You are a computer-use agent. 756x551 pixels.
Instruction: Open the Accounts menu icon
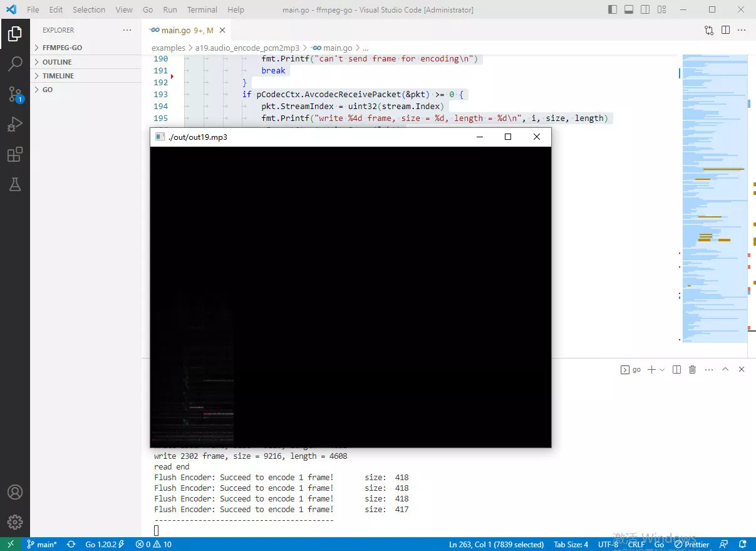15,492
